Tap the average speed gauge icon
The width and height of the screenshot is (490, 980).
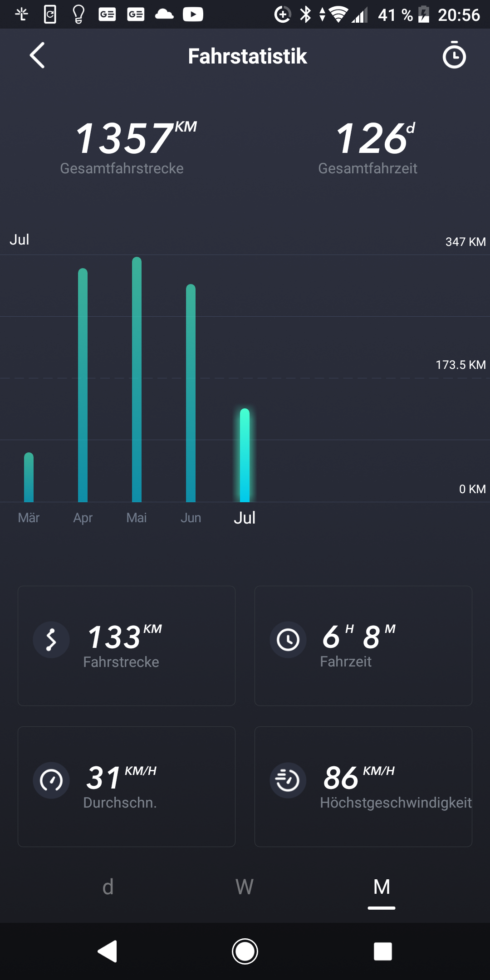coord(51,780)
